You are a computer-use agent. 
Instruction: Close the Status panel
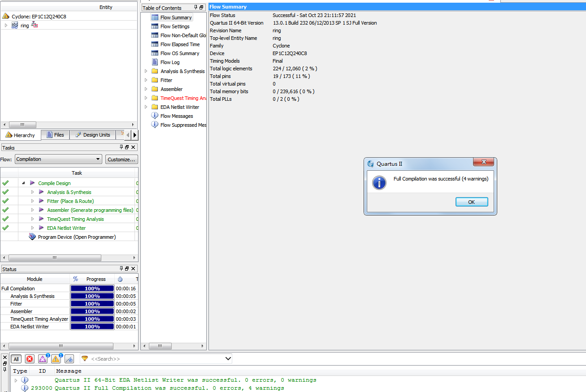(133, 269)
